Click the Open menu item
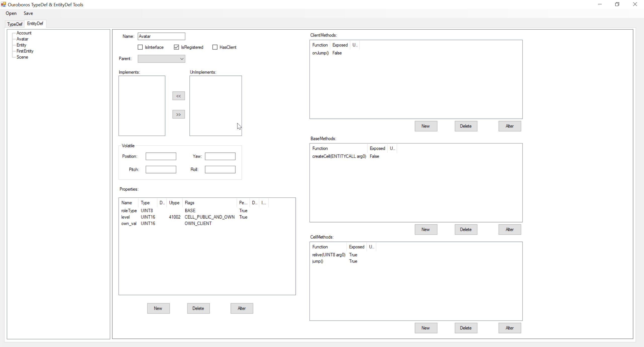644x347 pixels. [11, 13]
